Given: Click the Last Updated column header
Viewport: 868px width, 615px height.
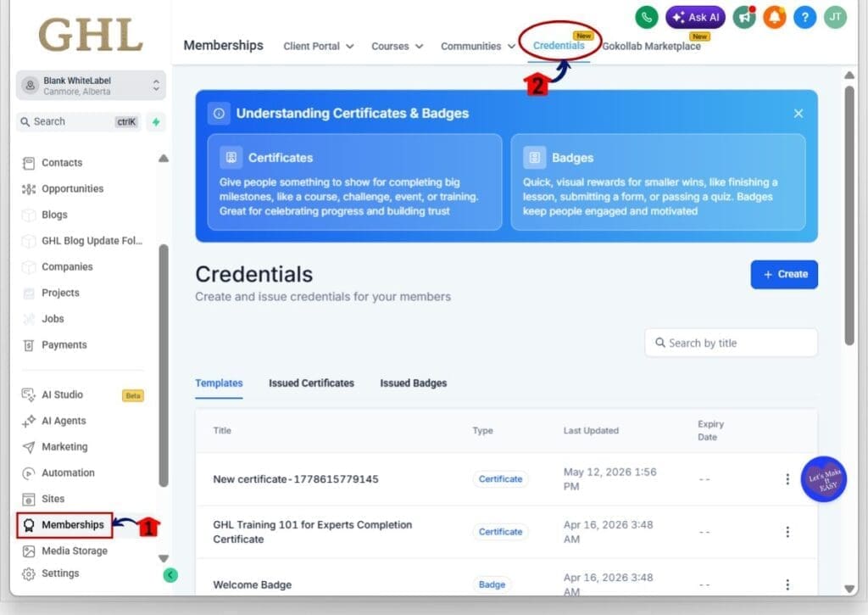Looking at the screenshot, I should pyautogui.click(x=591, y=431).
